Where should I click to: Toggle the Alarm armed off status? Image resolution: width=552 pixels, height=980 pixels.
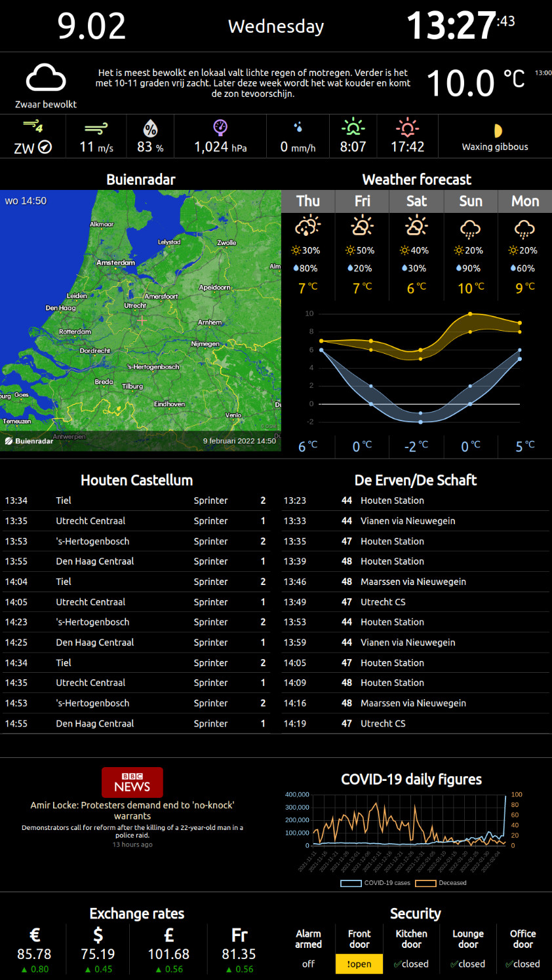[x=308, y=964]
